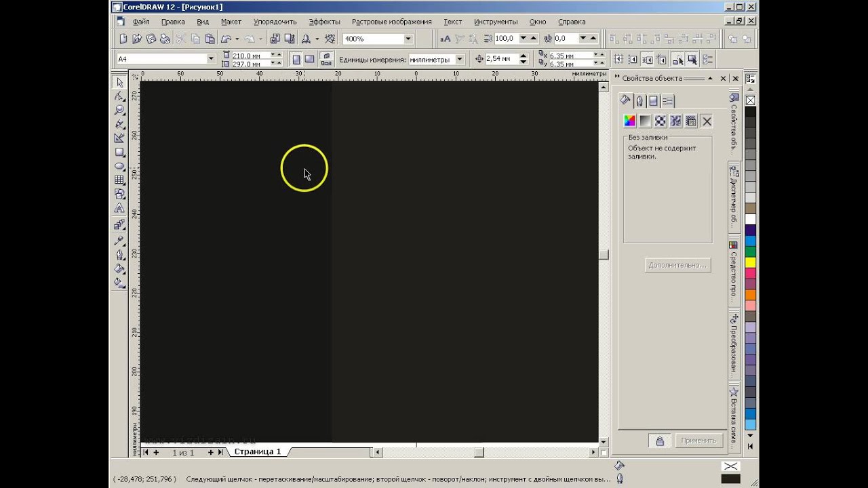This screenshot has width=868, height=488.
Task: Select the Interactive Blend tool
Action: [x=119, y=224]
